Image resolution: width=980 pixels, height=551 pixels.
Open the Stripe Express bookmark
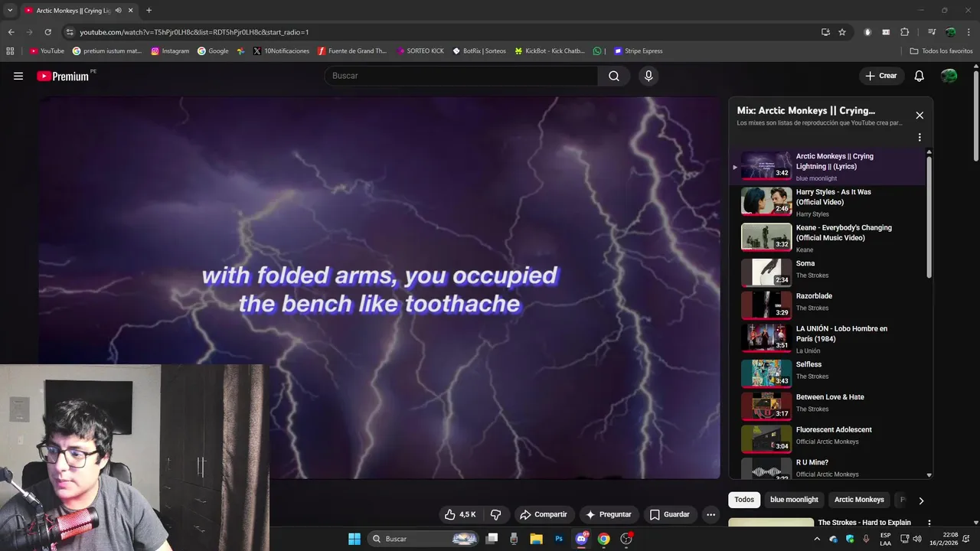point(639,51)
